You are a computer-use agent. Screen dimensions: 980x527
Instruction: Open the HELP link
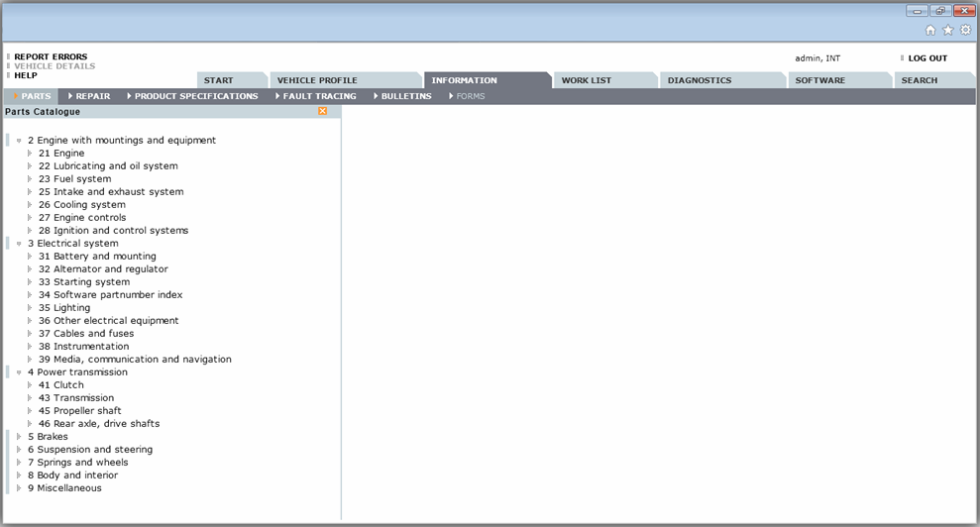coord(26,75)
